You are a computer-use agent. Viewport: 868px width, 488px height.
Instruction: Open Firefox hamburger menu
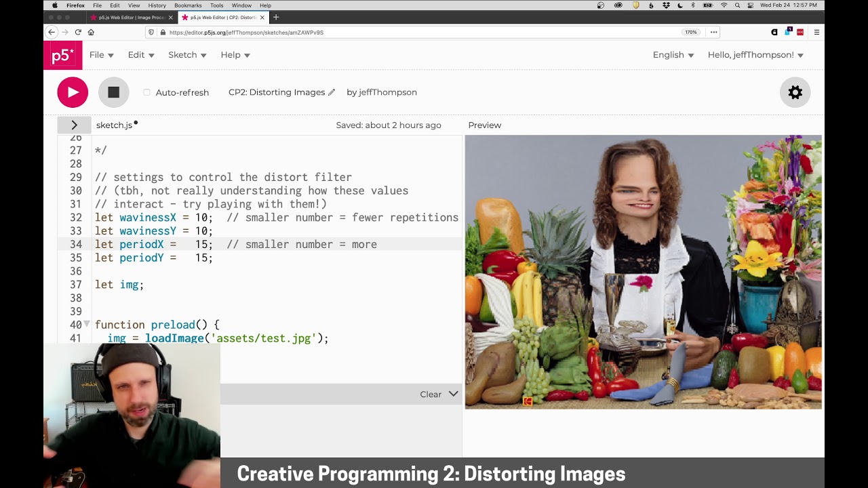816,32
